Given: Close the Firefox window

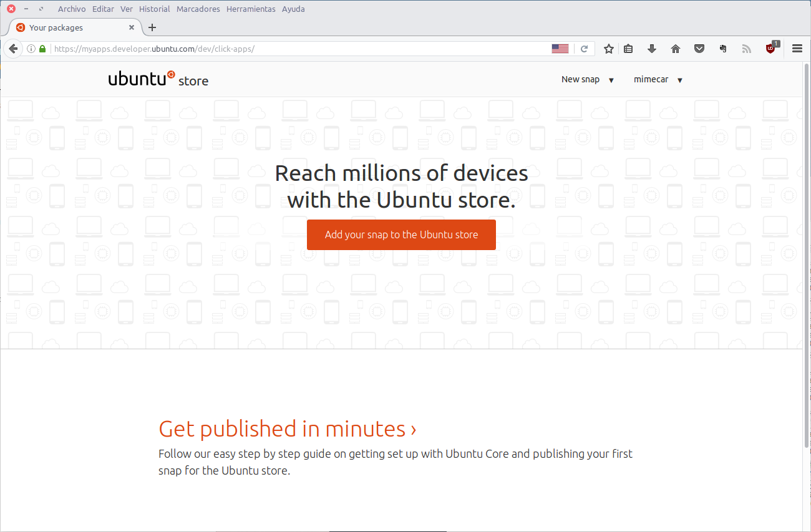Looking at the screenshot, I should [11, 9].
